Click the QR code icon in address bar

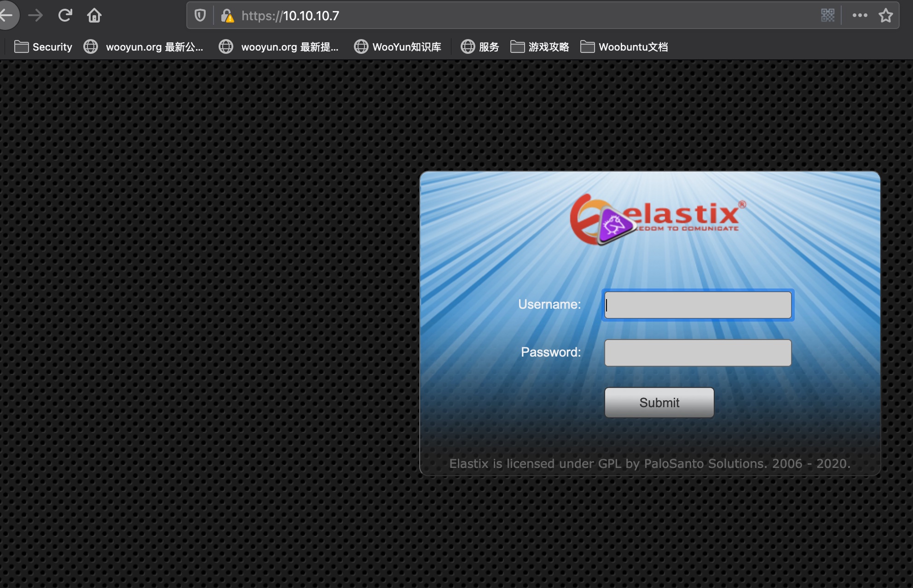tap(827, 16)
